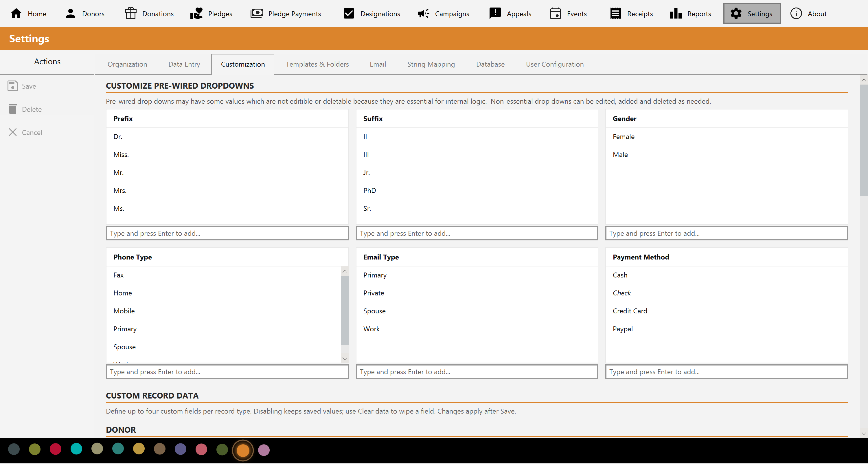Click the Designations checkmark icon
This screenshot has width=868, height=466.
click(x=349, y=14)
